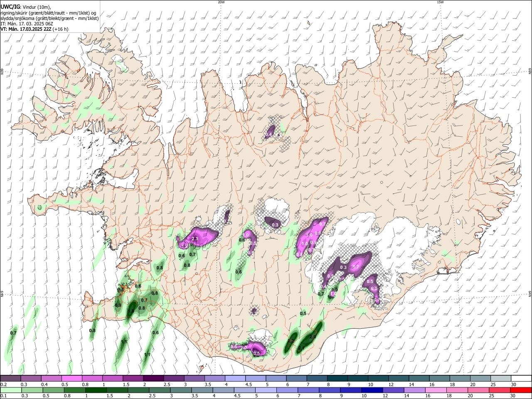This screenshot has height=399, width=532.
Task: Click the '2.1' rain value on the map
Action: pyautogui.click(x=302, y=348)
